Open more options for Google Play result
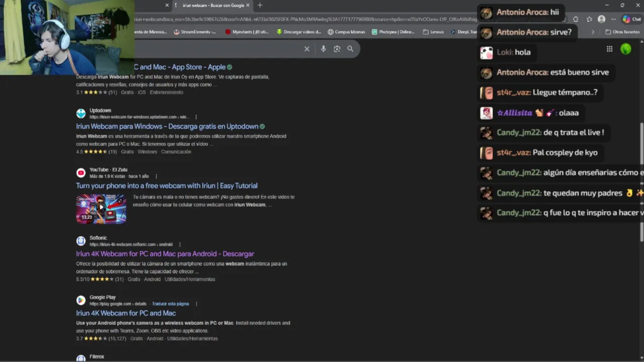The height and width of the screenshot is (362, 644). click(x=196, y=304)
